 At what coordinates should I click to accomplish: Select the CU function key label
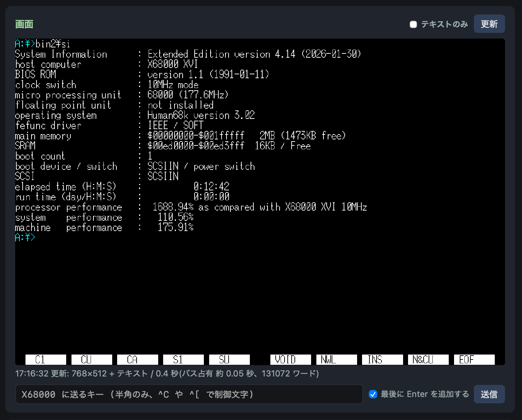pos(92,359)
